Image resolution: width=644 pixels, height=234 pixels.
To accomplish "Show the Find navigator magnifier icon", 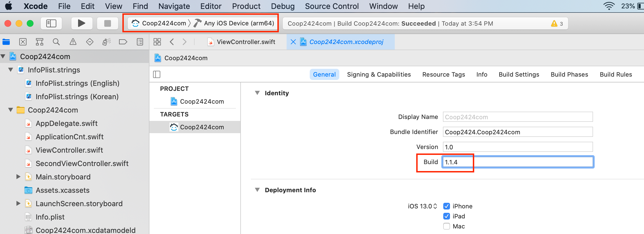I will [56, 42].
